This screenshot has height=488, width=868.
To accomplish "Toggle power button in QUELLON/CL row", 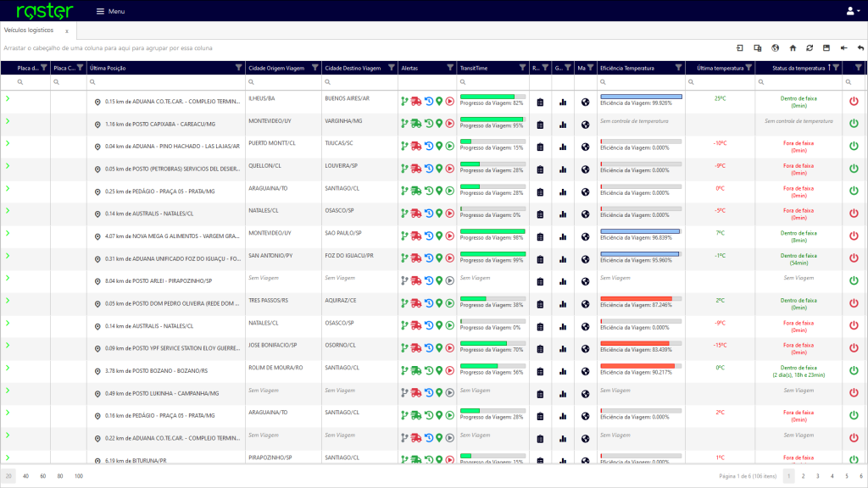I will 854,169.
